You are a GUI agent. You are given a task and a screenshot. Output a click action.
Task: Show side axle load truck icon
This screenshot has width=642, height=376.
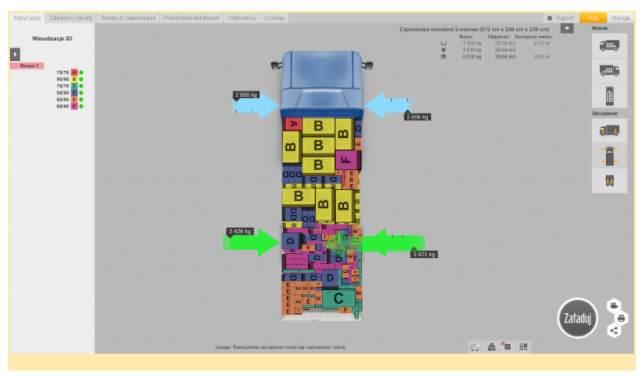coord(609,131)
